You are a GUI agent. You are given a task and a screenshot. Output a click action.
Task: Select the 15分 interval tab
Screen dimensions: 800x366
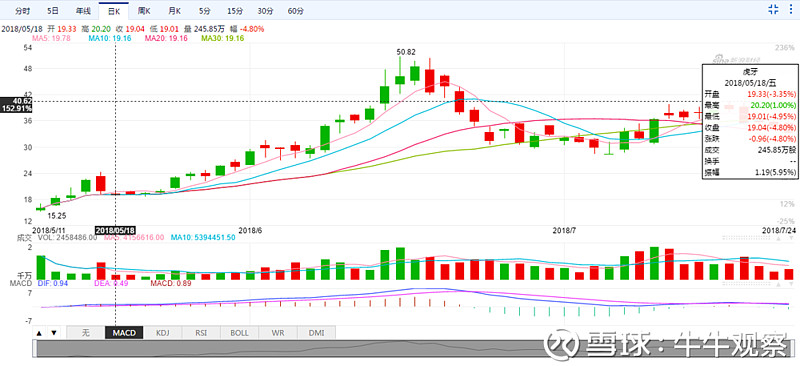[x=235, y=11]
